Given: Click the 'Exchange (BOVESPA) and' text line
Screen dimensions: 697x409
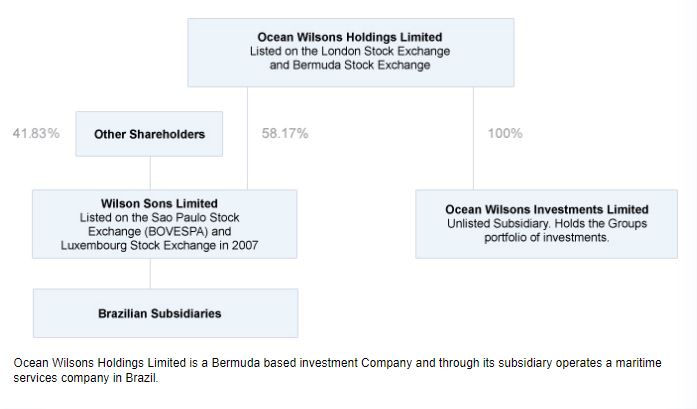Looking at the screenshot, I should click(159, 231).
